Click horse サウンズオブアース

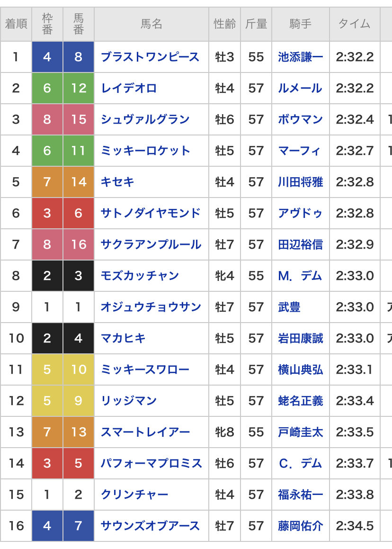point(150,526)
